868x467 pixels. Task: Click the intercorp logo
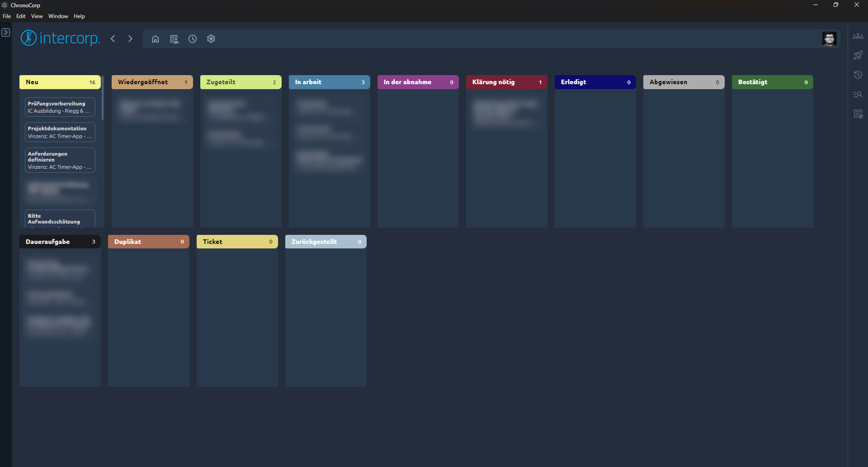[60, 38]
